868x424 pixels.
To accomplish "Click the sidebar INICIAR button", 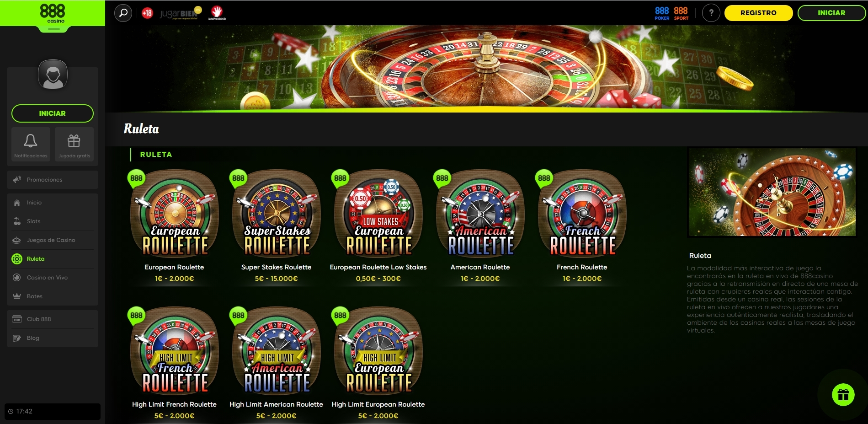I will coord(53,113).
